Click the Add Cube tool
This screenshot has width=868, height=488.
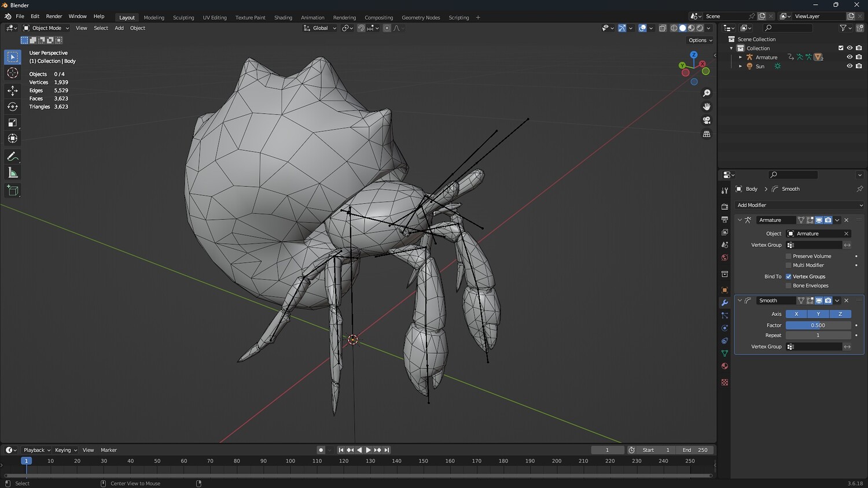(x=12, y=190)
